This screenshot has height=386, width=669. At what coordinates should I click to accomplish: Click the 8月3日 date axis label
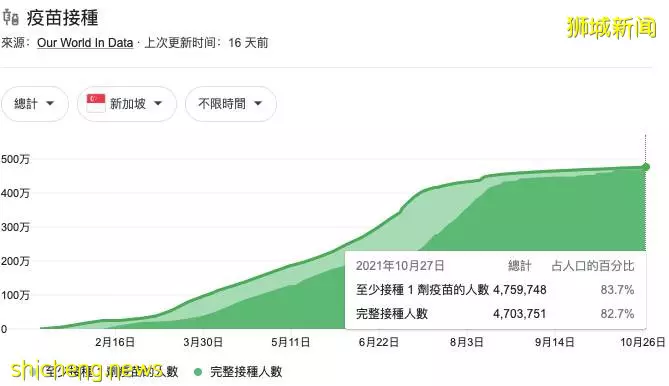click(467, 342)
